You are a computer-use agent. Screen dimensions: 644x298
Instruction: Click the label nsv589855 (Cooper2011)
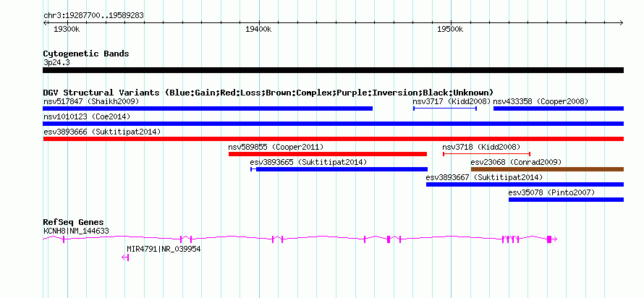pos(276,147)
